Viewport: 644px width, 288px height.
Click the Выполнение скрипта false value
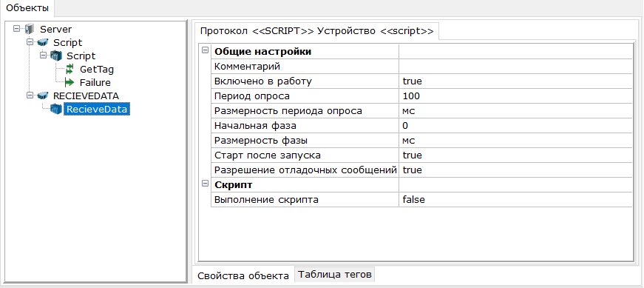(515, 200)
